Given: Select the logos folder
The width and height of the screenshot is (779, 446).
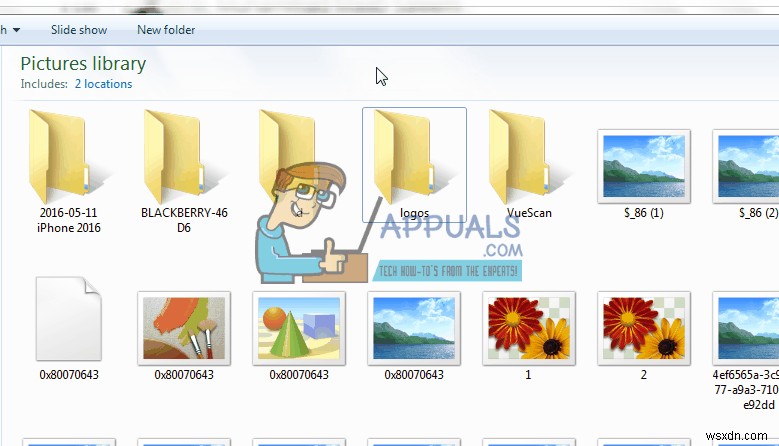Looking at the screenshot, I should 414,165.
